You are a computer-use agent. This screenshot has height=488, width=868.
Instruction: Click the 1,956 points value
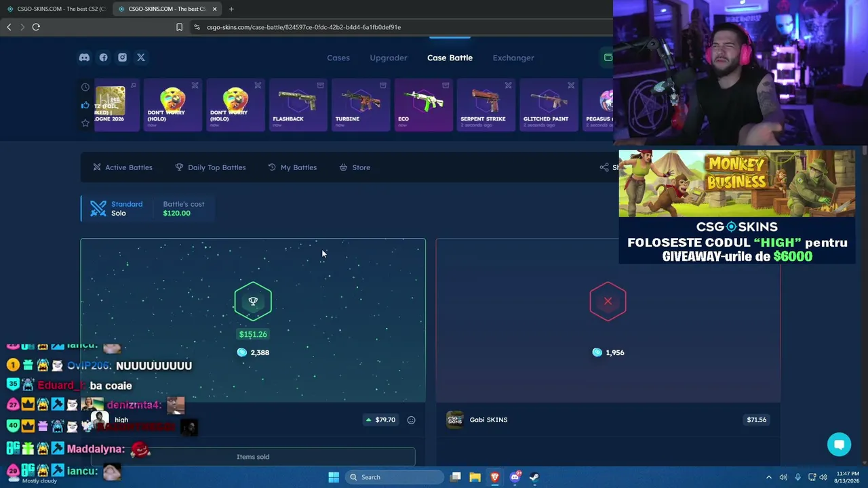608,352
